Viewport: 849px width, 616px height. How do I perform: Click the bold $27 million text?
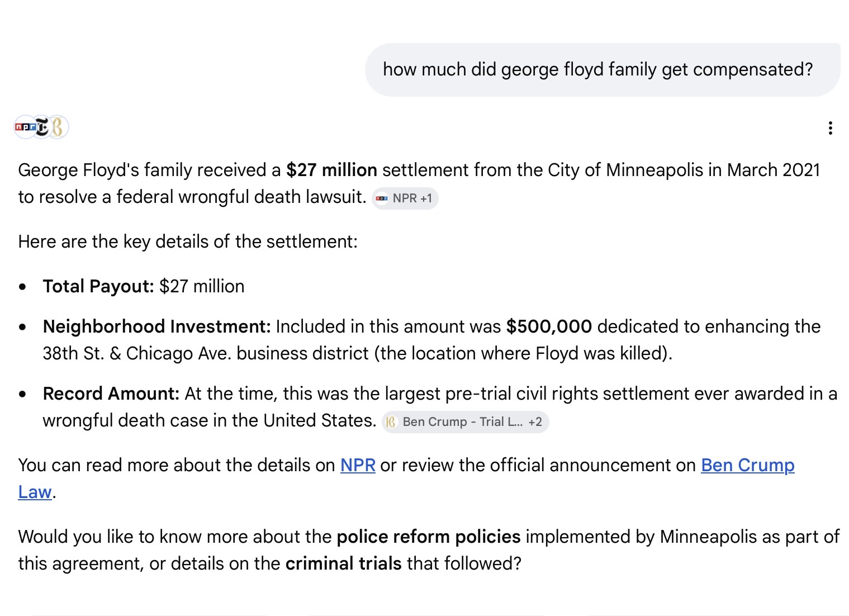tap(331, 170)
